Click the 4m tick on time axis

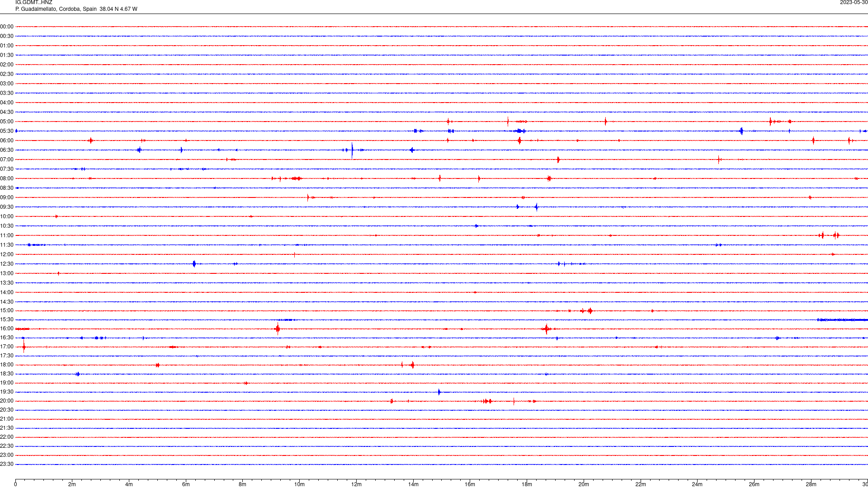click(x=129, y=484)
